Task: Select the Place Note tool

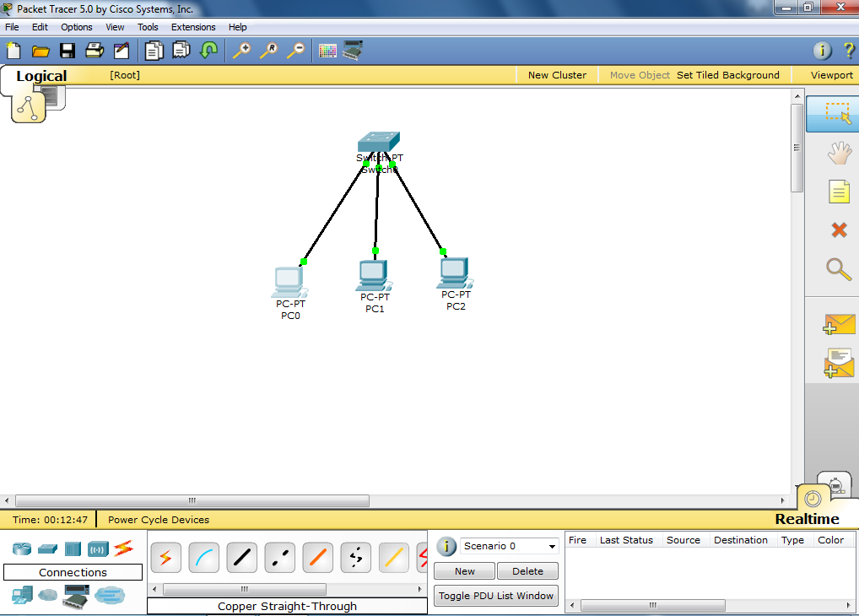Action: [x=839, y=192]
